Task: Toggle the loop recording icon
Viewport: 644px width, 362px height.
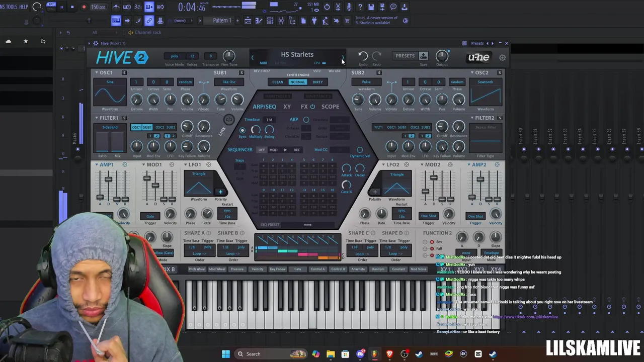Action: click(160, 7)
